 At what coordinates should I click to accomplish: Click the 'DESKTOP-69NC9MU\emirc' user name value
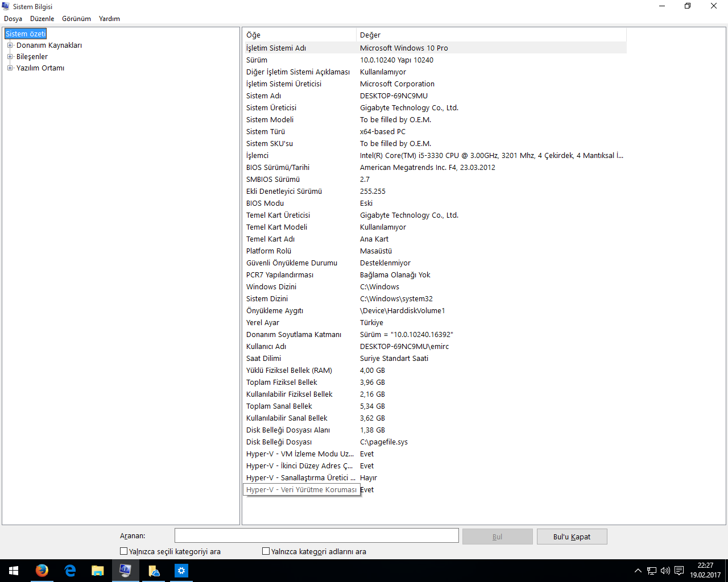[404, 347]
